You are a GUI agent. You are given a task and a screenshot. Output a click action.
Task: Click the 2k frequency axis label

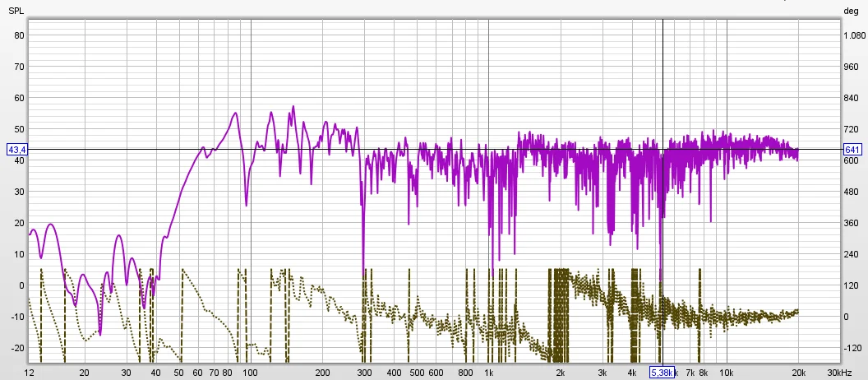[561, 373]
